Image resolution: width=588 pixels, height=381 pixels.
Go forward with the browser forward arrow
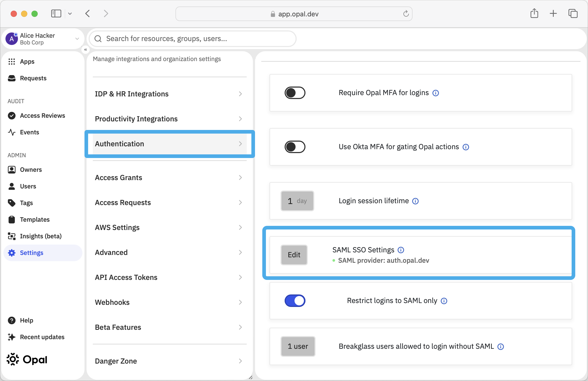click(106, 14)
